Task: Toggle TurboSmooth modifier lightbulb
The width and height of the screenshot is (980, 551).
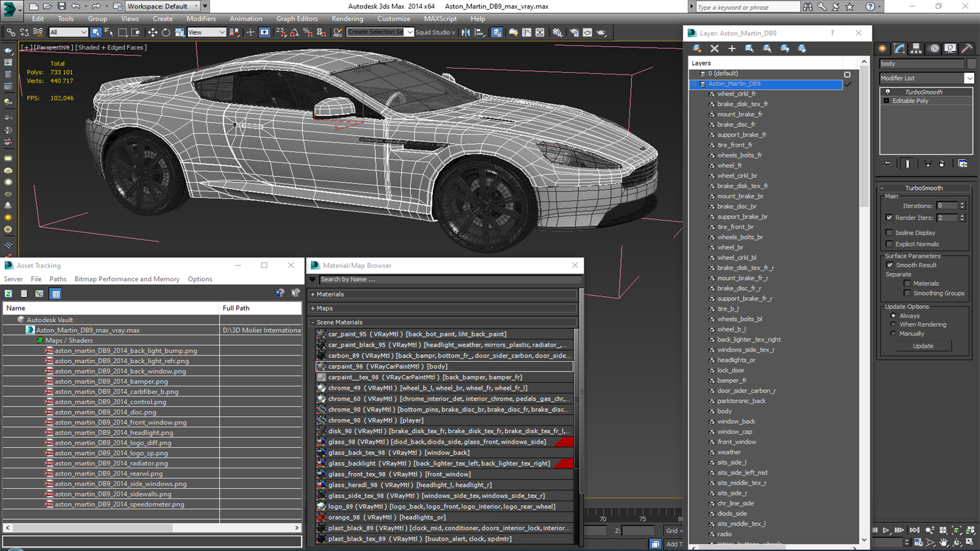Action: 888,92
